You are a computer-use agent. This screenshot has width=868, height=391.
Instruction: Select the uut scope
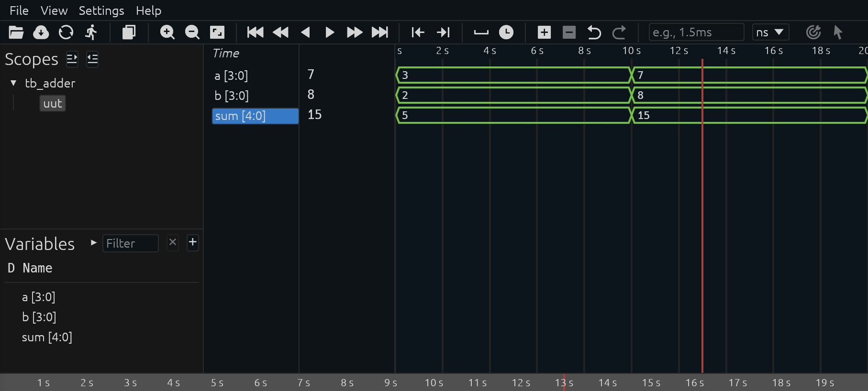(53, 103)
